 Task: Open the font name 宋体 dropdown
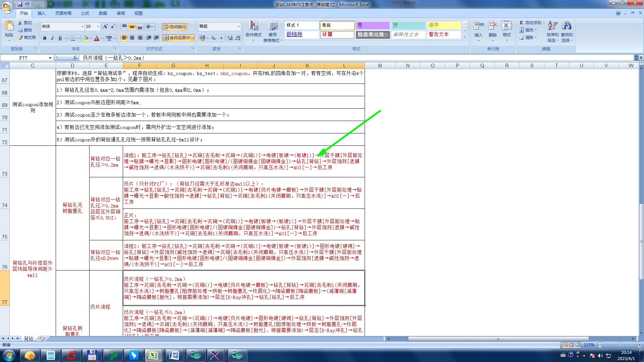(82, 26)
